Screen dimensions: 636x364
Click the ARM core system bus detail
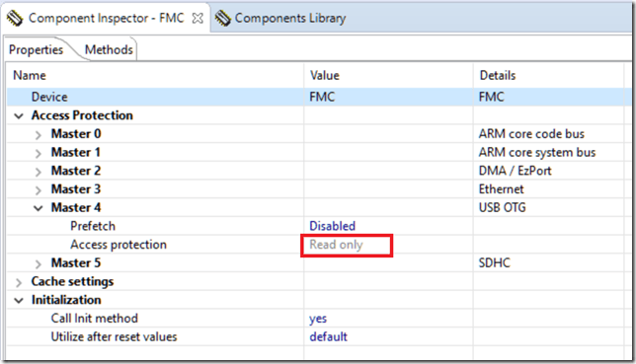[537, 152]
